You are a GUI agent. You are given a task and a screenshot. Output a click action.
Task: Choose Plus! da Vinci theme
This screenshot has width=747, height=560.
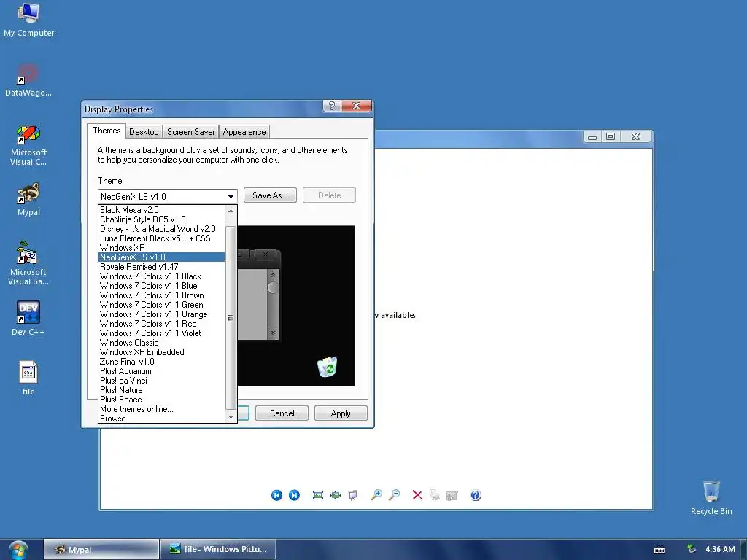tap(161, 381)
